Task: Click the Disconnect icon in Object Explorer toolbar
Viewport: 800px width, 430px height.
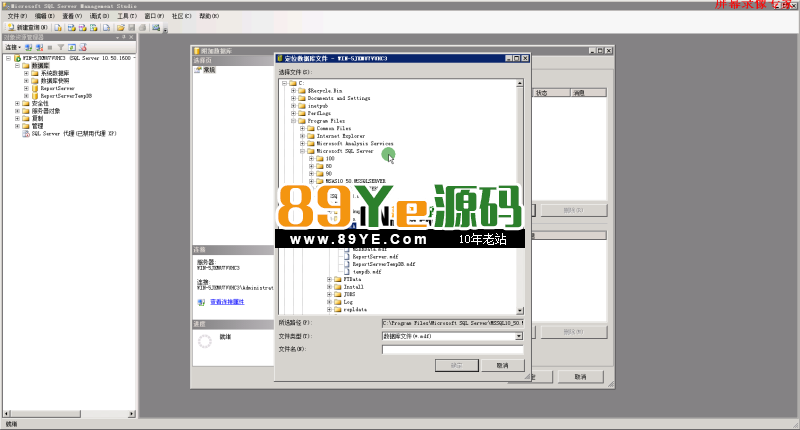Action: [39, 47]
